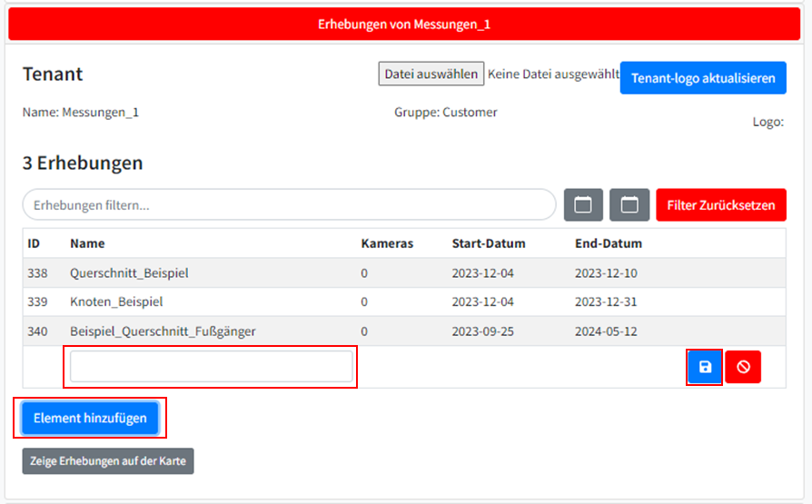Click the ID cell 338

(x=37, y=273)
